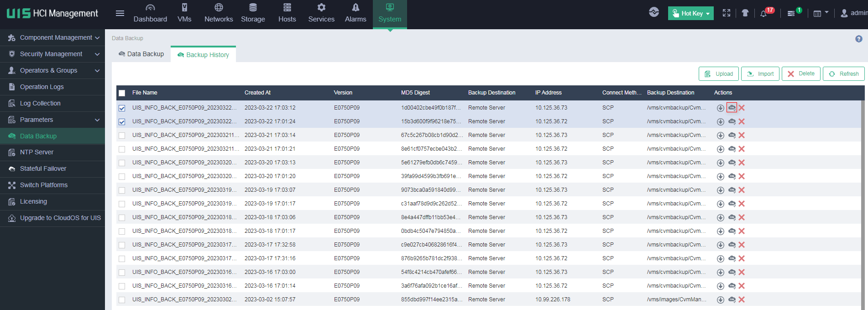Viewport: 868px width, 310px height.
Task: Open the Storage section
Action: [x=253, y=14]
